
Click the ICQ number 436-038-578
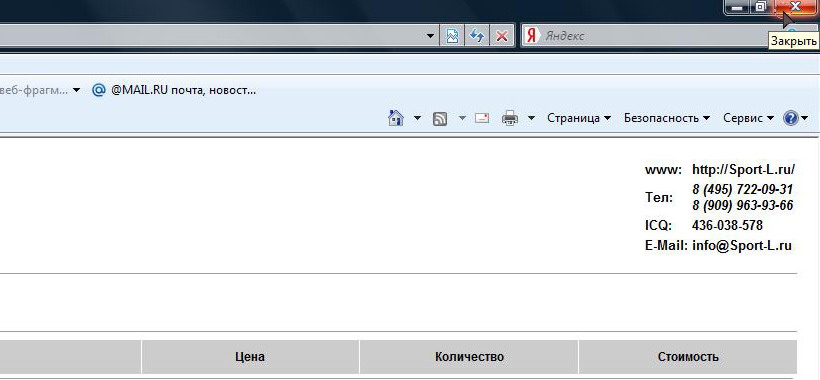727,225
